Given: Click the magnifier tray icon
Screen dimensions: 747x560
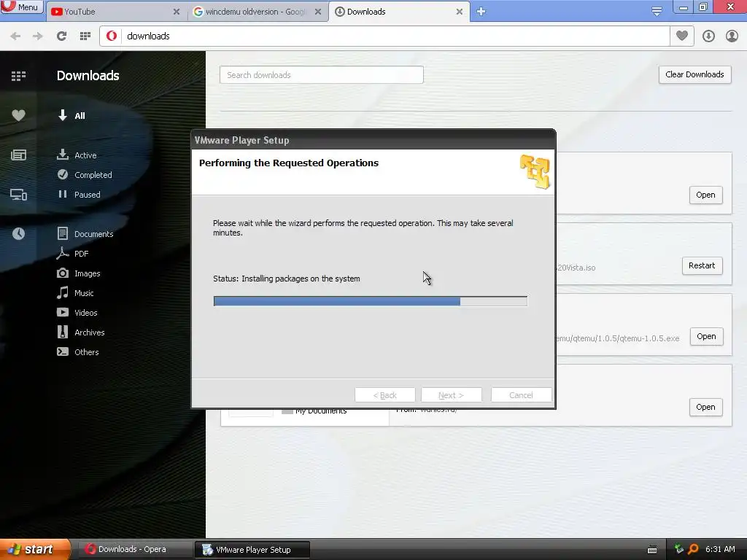Looking at the screenshot, I should click(x=693, y=549).
